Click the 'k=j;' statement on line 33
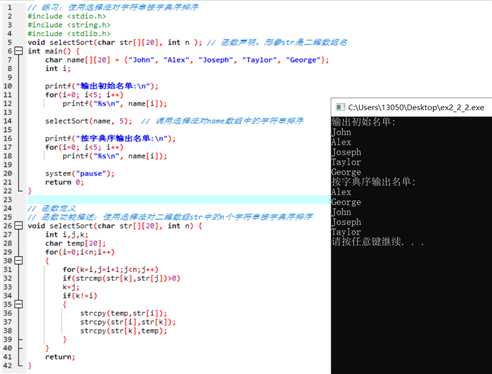Image resolution: width=492 pixels, height=374 pixels. [71, 287]
